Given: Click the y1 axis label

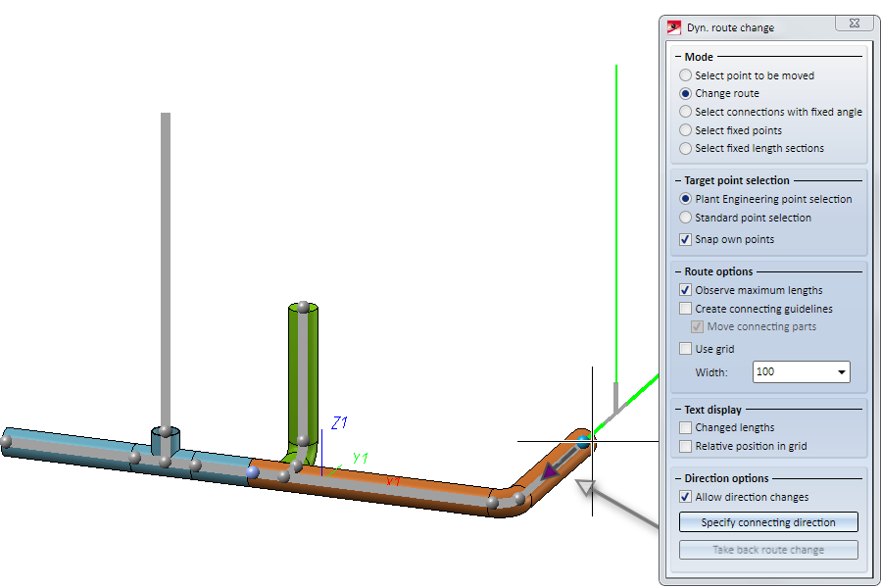Looking at the screenshot, I should pos(361,458).
